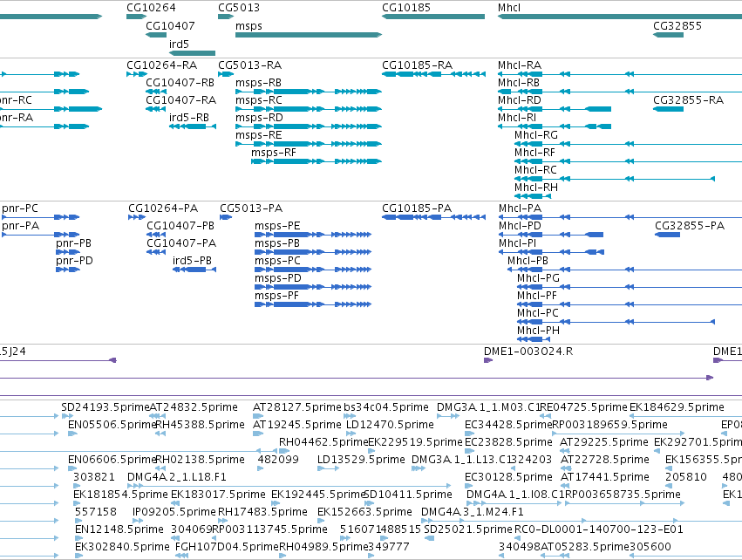Click EST label 'SD24193.5prime'

pos(106,407)
